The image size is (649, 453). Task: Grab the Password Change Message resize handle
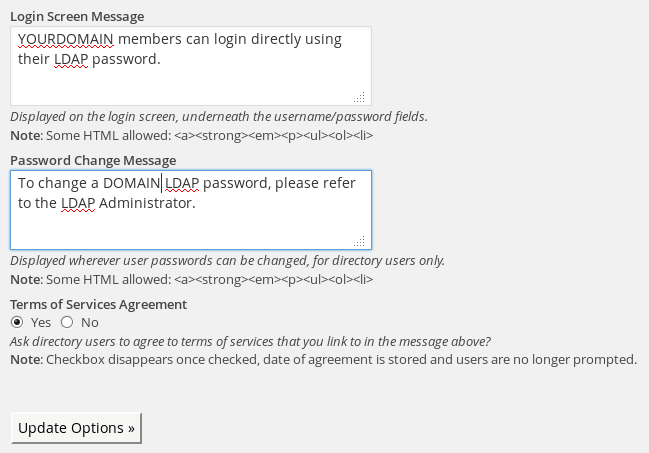coord(359,241)
